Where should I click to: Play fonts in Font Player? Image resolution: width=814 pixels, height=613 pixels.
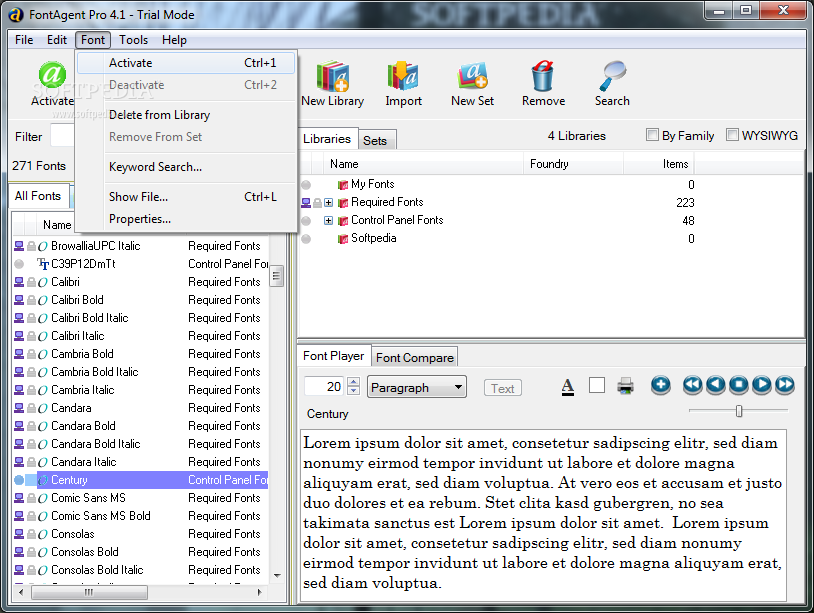(x=762, y=385)
